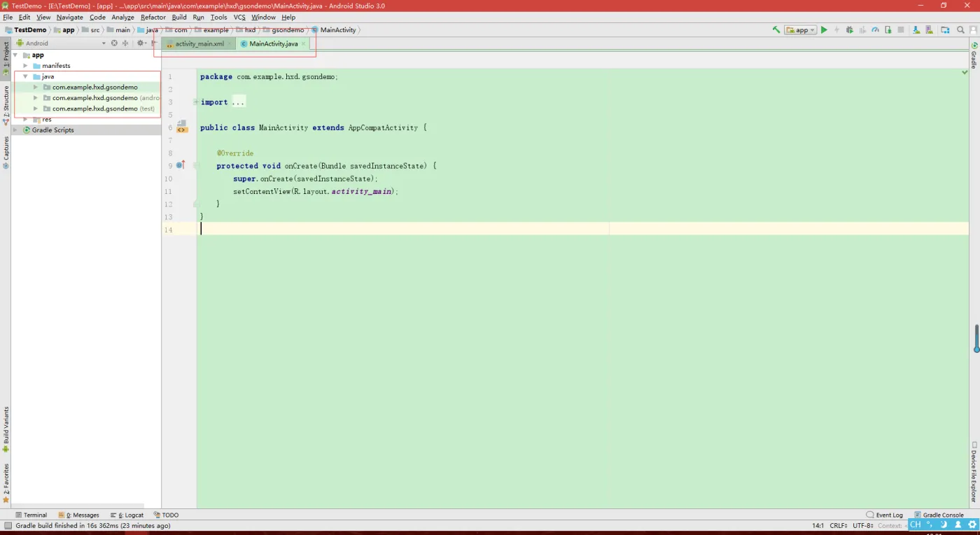Expand first com.example.hxd.gsondemo package
The height and width of the screenshot is (535, 980).
36,88
